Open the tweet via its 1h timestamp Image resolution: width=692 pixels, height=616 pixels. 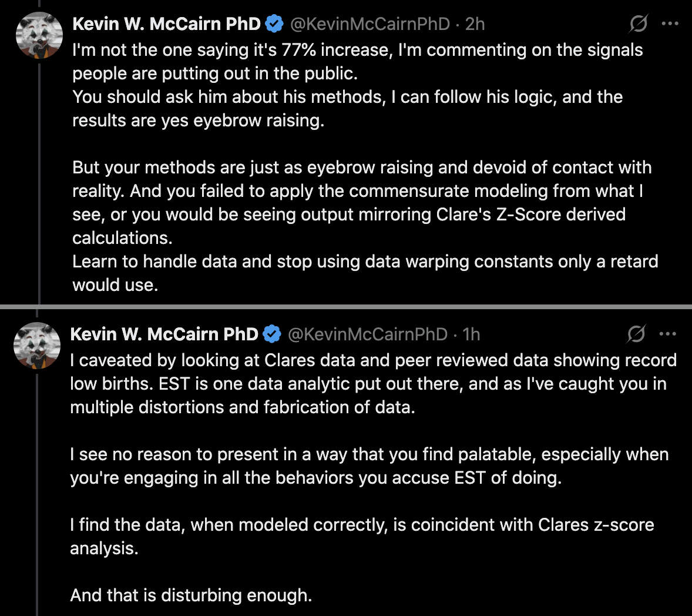point(472,334)
